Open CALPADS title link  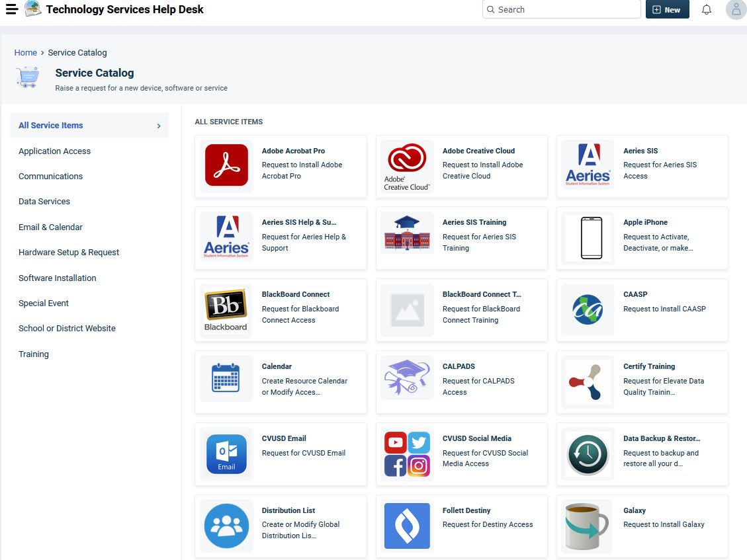click(x=459, y=366)
